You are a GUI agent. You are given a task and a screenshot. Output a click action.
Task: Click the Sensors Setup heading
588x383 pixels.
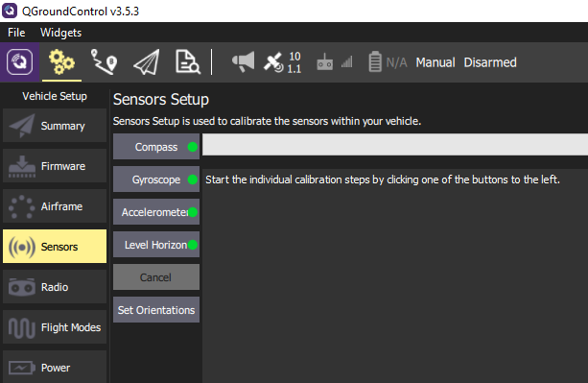point(161,100)
